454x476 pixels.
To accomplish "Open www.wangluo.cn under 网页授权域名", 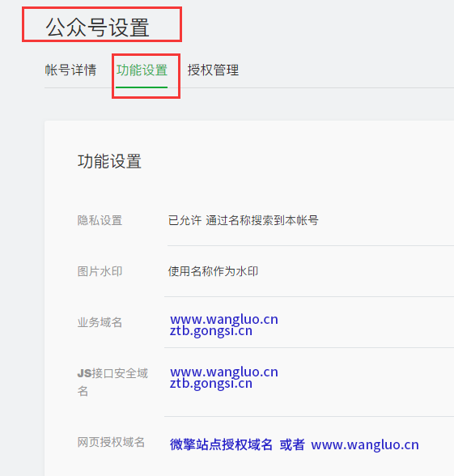I will 365,445.
